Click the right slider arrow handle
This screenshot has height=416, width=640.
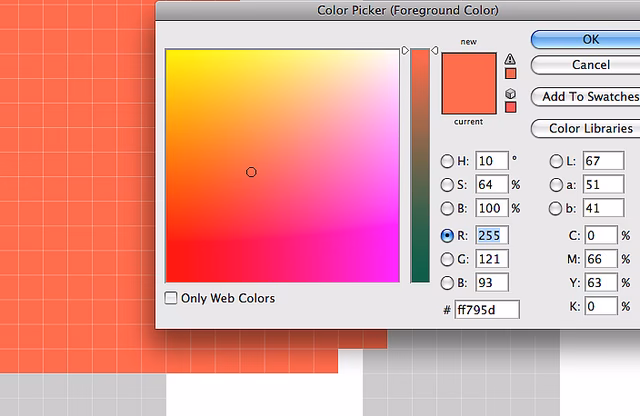pos(435,50)
